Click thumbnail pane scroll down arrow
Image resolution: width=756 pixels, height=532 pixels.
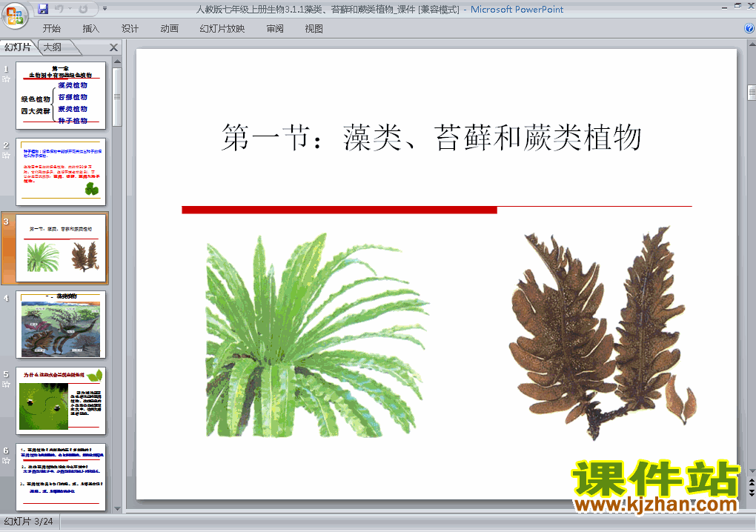(x=117, y=508)
